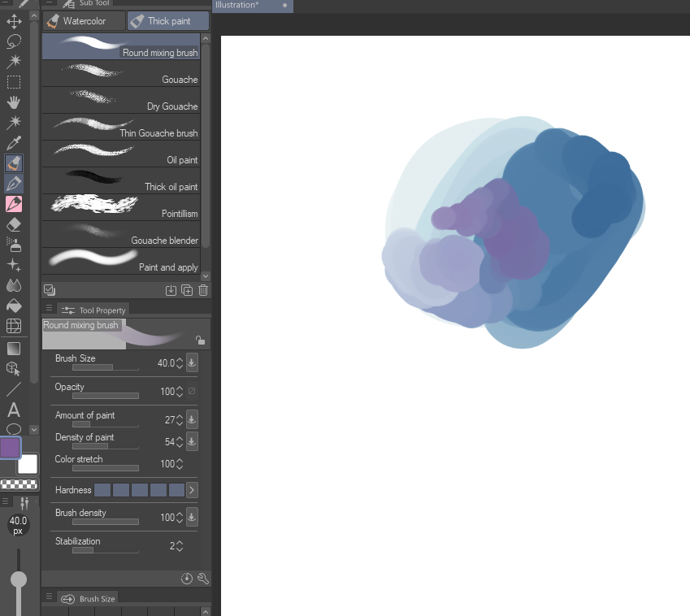Screen dimensions: 690x616
Task: Select the Text tool
Action: click(x=14, y=410)
